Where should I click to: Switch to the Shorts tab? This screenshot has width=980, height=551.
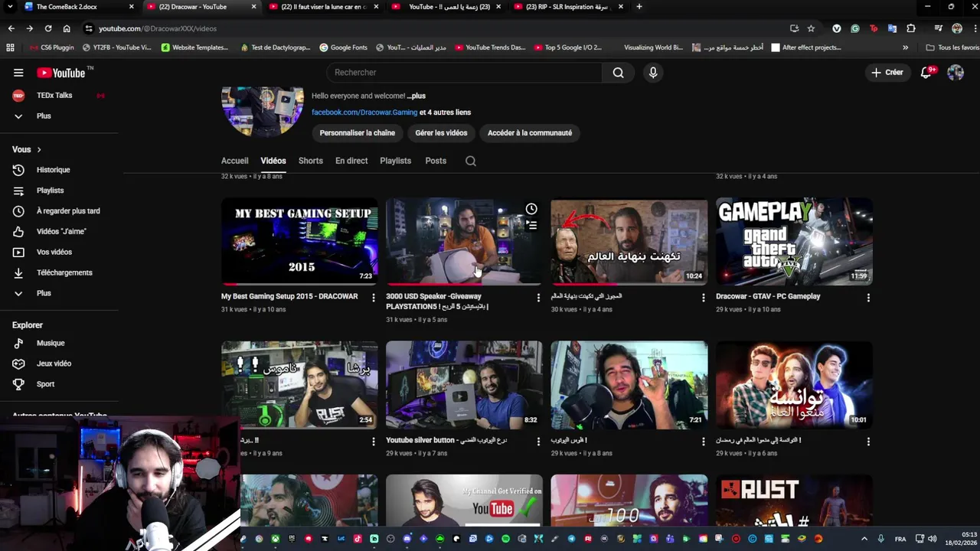[311, 161]
